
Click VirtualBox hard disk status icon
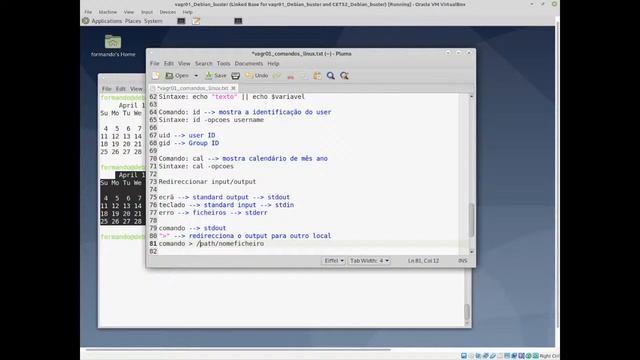tap(464, 356)
